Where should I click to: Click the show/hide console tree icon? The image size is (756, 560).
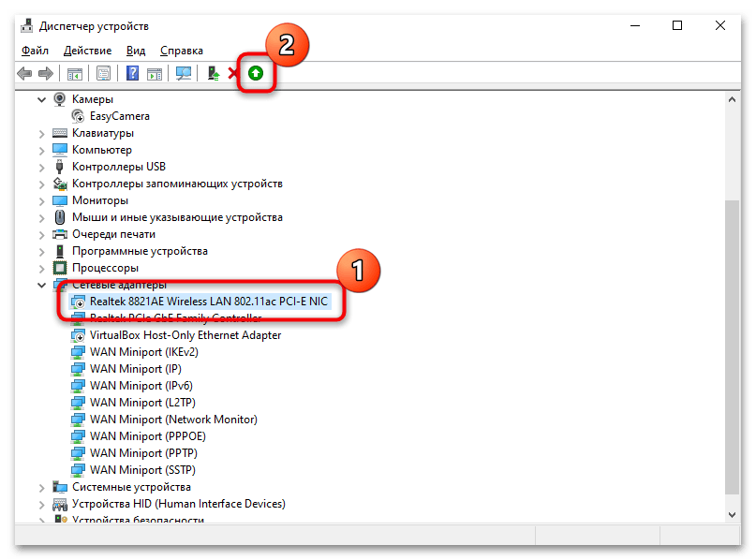tap(74, 73)
